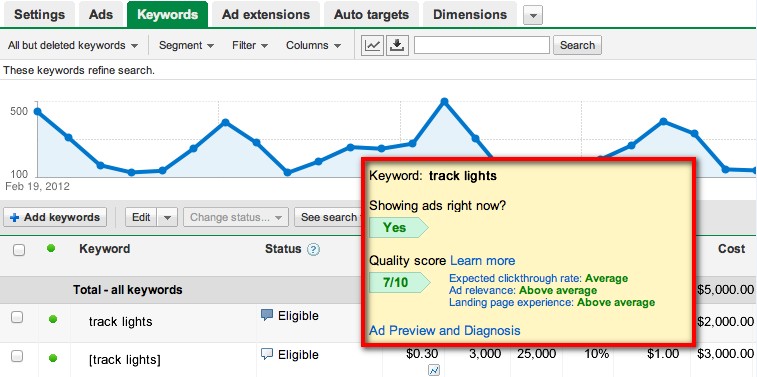Click the Edit button
This screenshot has height=377, width=757.
point(141,217)
